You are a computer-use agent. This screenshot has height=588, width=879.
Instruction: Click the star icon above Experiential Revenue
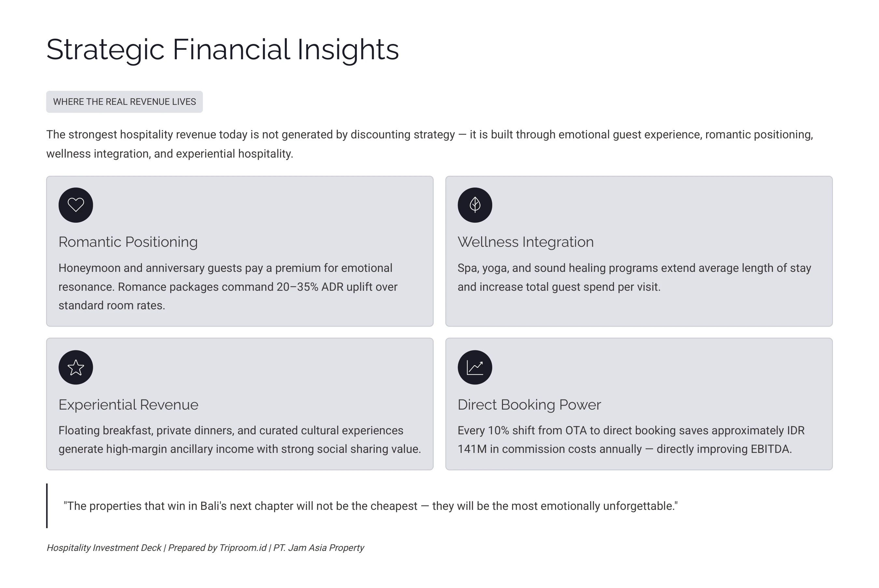pyautogui.click(x=76, y=368)
